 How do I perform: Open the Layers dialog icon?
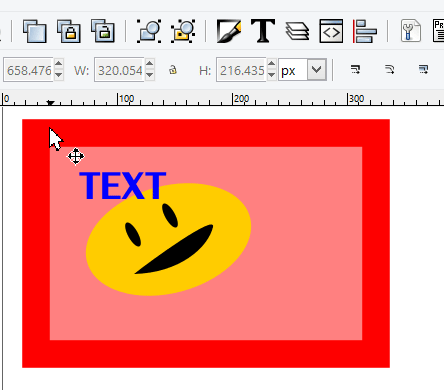[297, 31]
